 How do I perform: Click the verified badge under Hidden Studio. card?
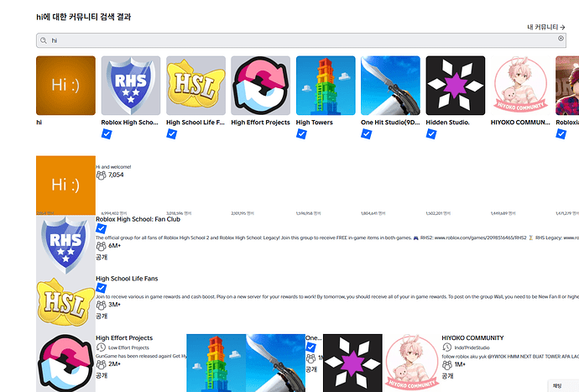(431, 134)
